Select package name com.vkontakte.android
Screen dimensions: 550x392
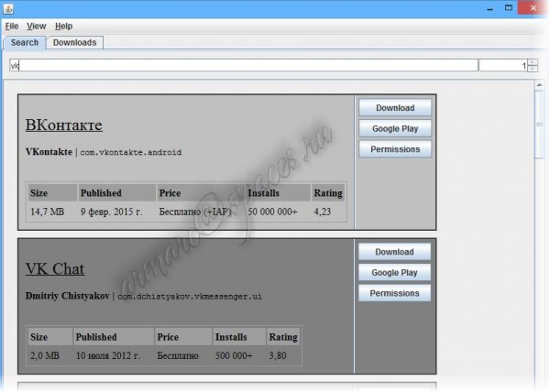tap(131, 152)
